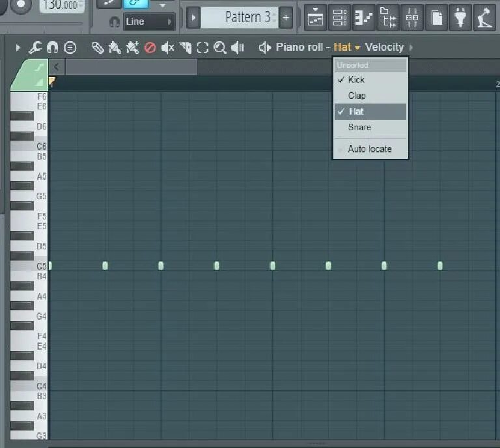Select the Draw pencil tool

click(x=98, y=48)
